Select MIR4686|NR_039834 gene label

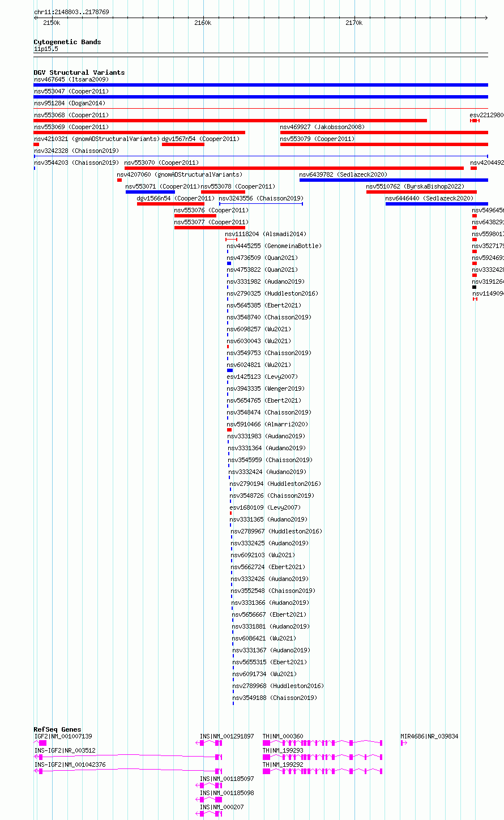pyautogui.click(x=430, y=736)
